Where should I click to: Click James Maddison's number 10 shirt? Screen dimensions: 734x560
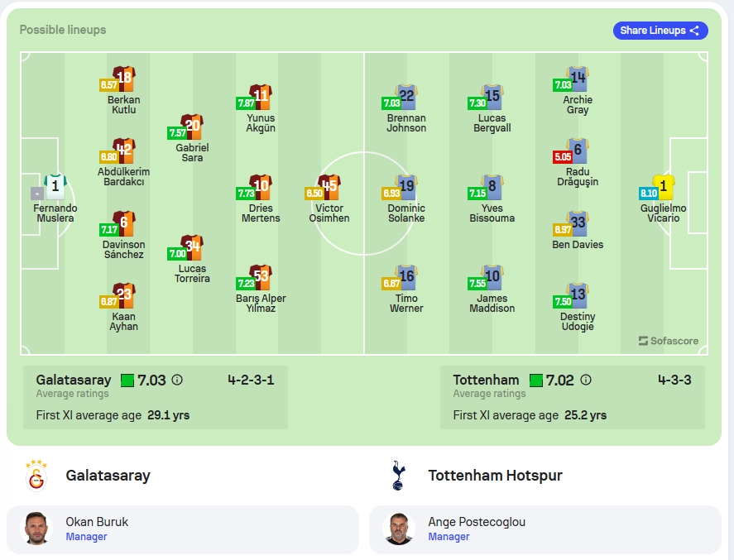(x=492, y=277)
